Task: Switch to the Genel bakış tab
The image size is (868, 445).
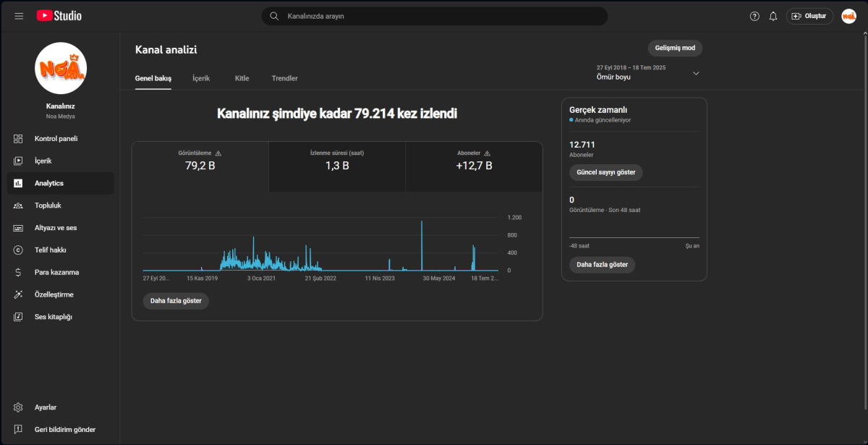Action: 153,78
